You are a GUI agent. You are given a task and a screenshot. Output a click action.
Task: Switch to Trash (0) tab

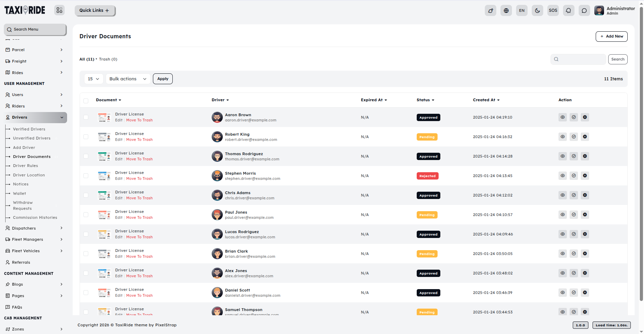click(108, 59)
